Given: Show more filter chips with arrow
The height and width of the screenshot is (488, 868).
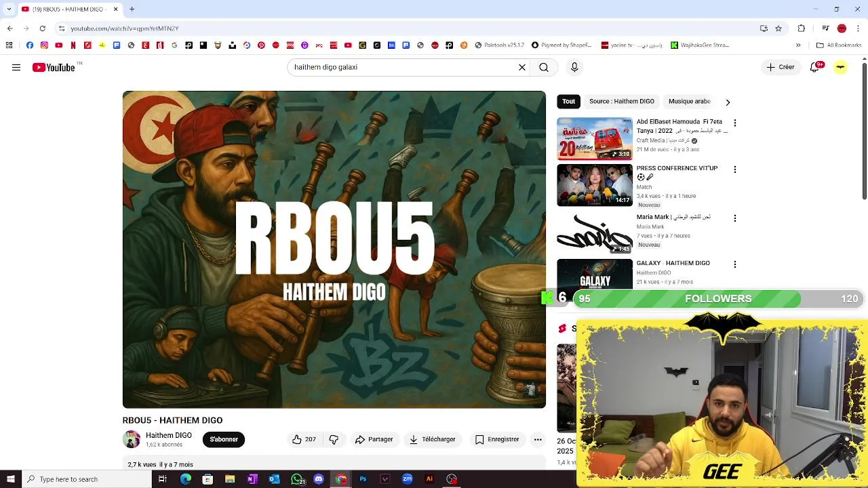Looking at the screenshot, I should (728, 102).
